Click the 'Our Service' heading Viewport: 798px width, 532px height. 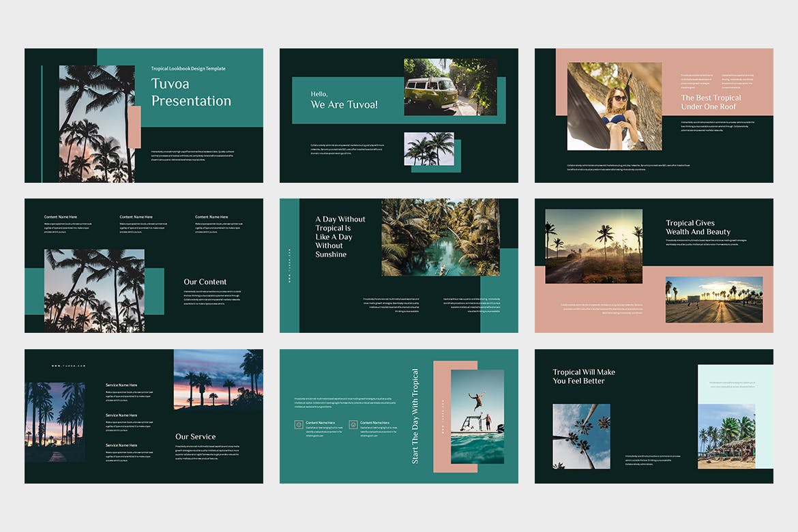click(196, 437)
